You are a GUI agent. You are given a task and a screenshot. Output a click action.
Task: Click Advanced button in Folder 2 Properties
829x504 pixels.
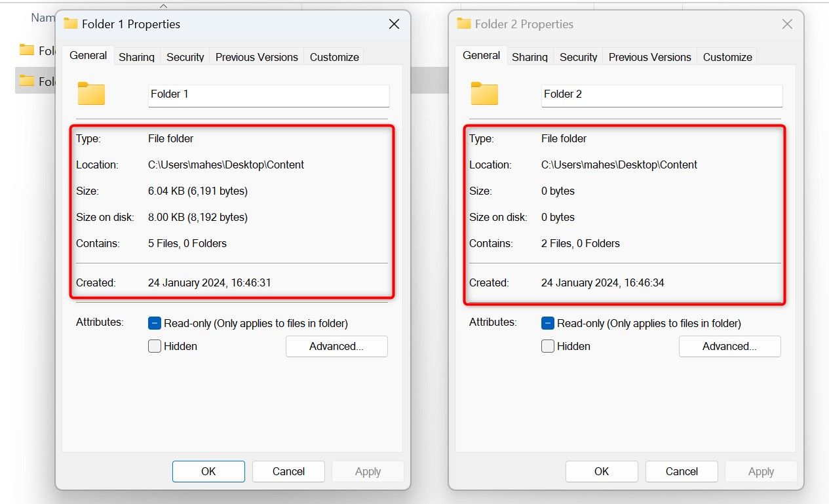point(729,346)
